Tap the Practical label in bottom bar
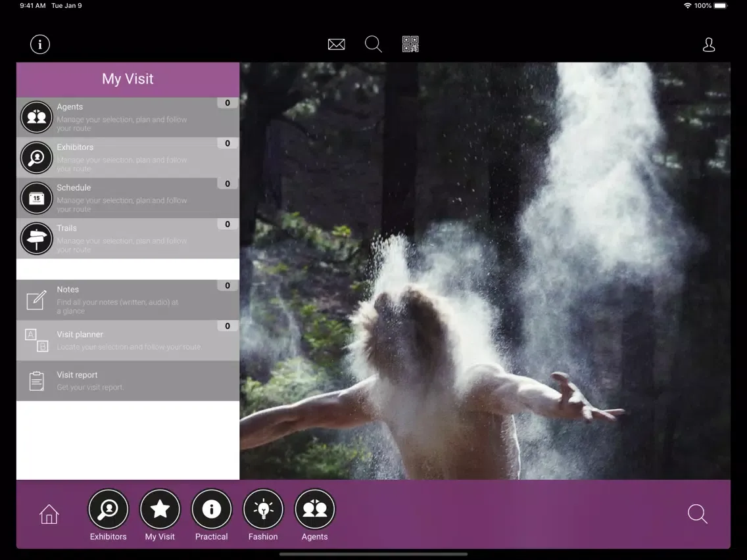 [x=212, y=536]
